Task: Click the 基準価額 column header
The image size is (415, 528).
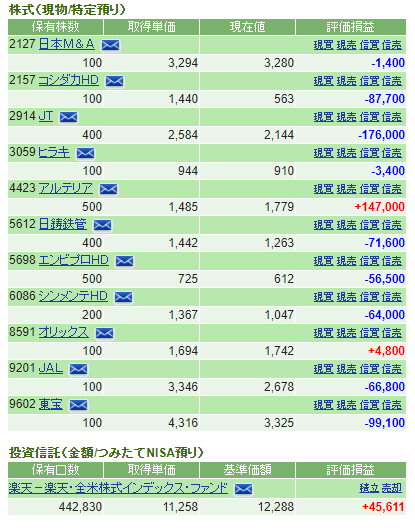Action: click(x=248, y=470)
